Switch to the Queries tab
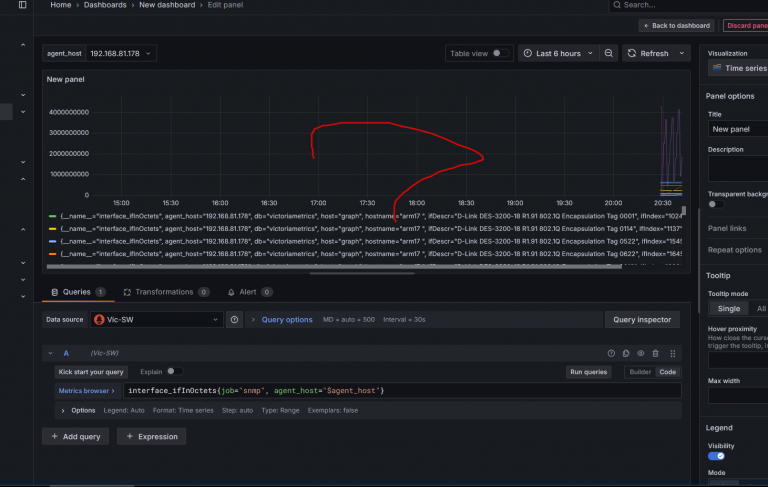 click(78, 292)
